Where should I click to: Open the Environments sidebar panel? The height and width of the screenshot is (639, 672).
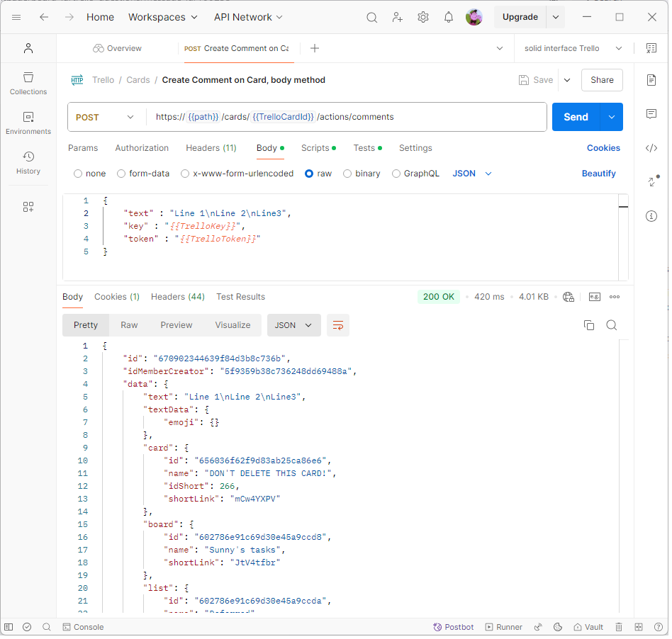[28, 123]
